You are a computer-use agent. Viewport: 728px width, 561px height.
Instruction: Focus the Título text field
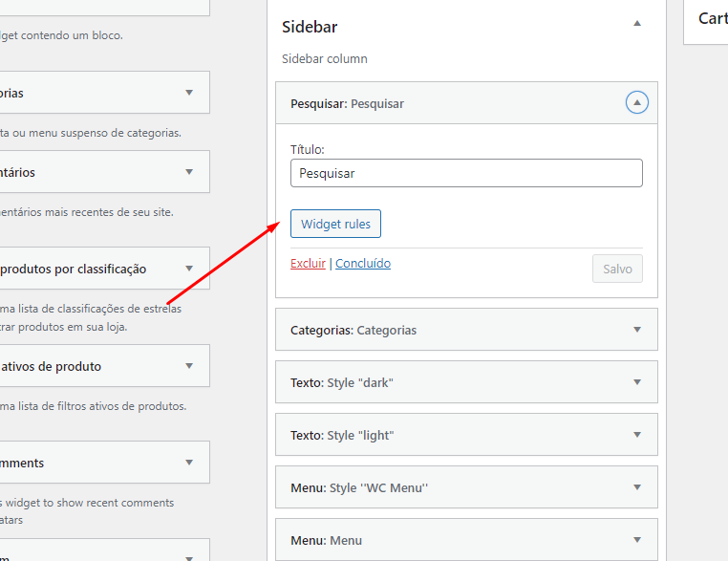tap(466, 173)
